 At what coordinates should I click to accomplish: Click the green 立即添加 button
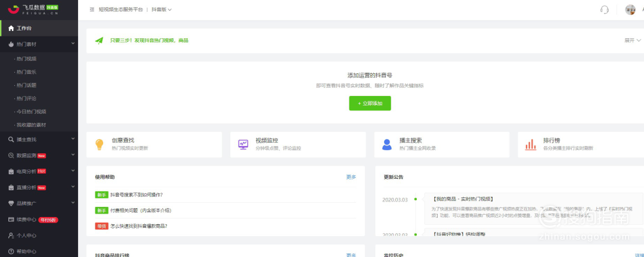tap(370, 104)
